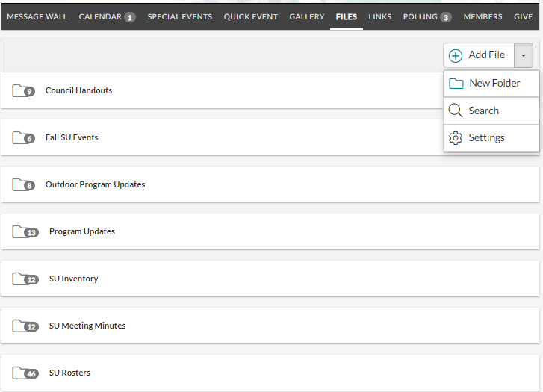Go to the Quick Event tab

[251, 16]
